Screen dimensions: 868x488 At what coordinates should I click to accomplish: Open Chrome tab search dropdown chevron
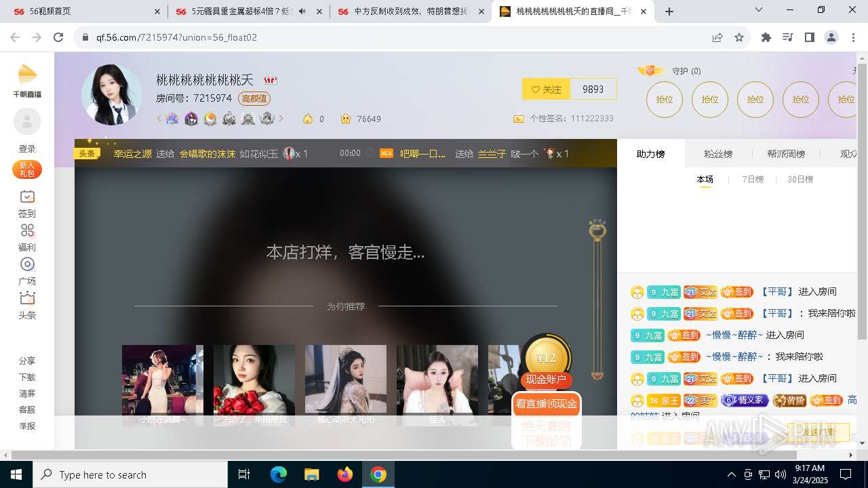(759, 10)
